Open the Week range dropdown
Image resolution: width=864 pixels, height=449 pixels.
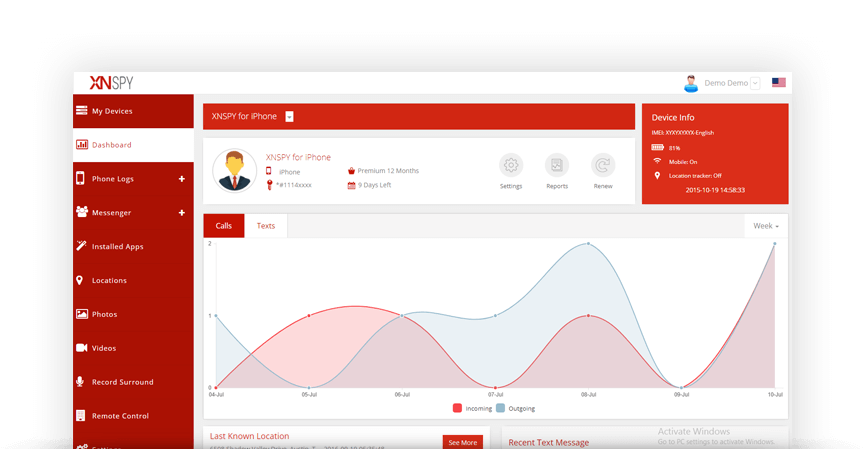point(766,226)
